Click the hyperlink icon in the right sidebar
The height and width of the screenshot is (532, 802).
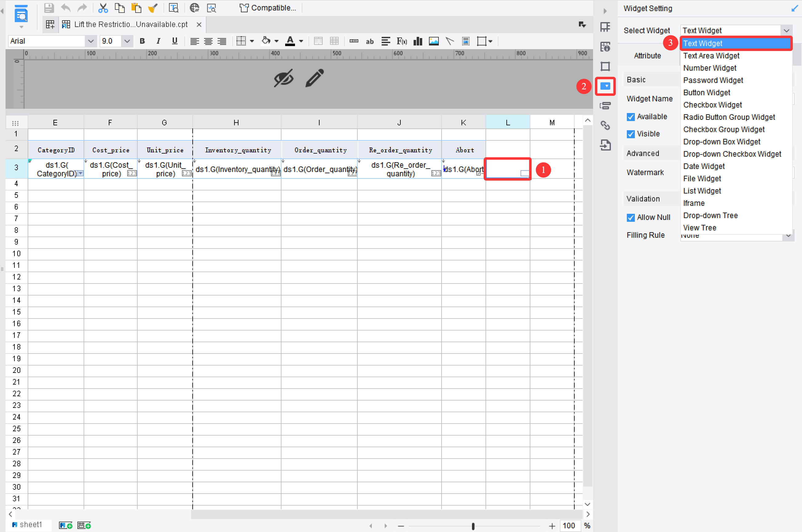point(605,125)
